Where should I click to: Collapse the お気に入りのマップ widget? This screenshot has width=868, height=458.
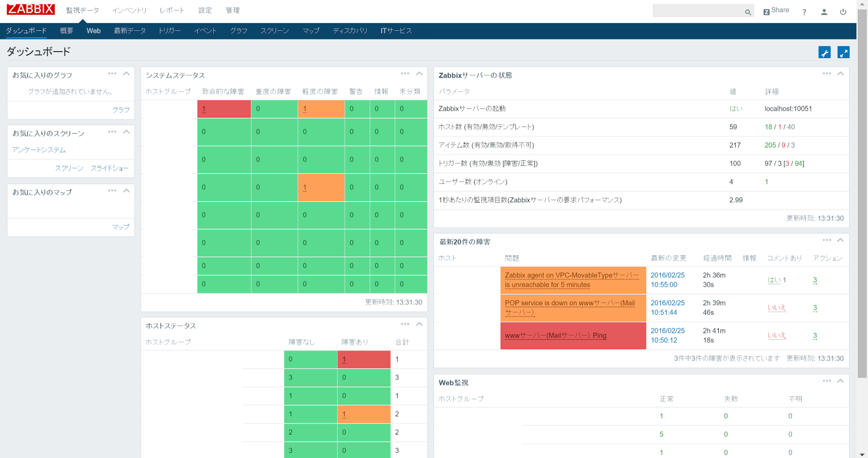click(126, 191)
